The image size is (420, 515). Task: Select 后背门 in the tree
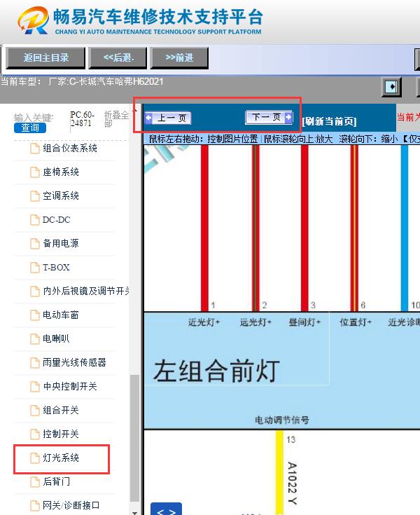[56, 481]
